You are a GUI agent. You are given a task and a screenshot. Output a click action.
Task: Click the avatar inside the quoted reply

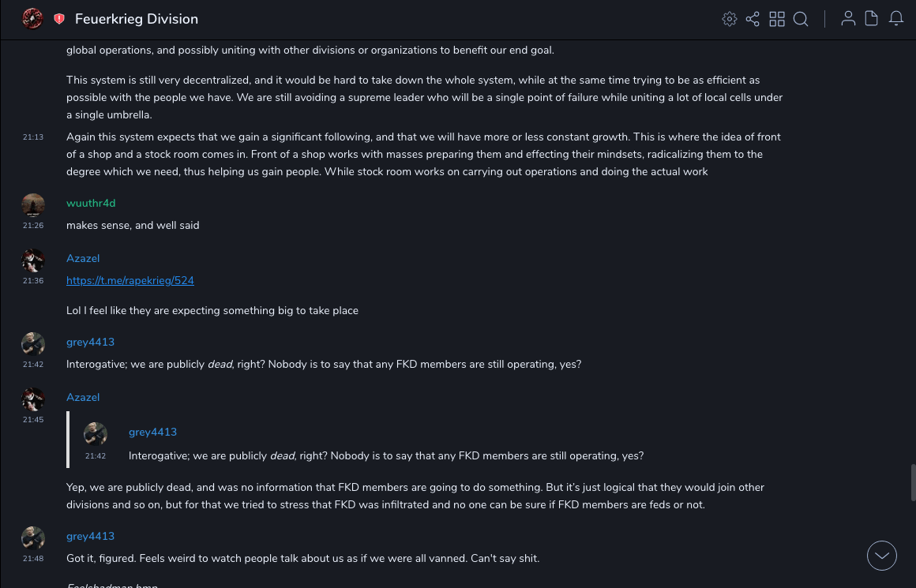pos(96,434)
